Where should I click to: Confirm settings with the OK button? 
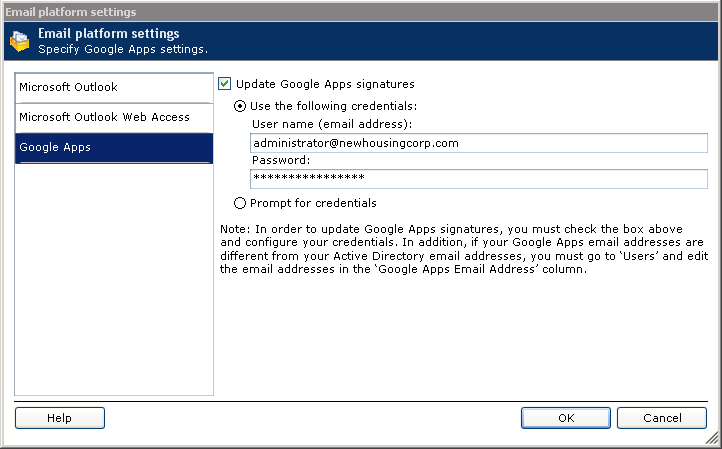tap(566, 418)
